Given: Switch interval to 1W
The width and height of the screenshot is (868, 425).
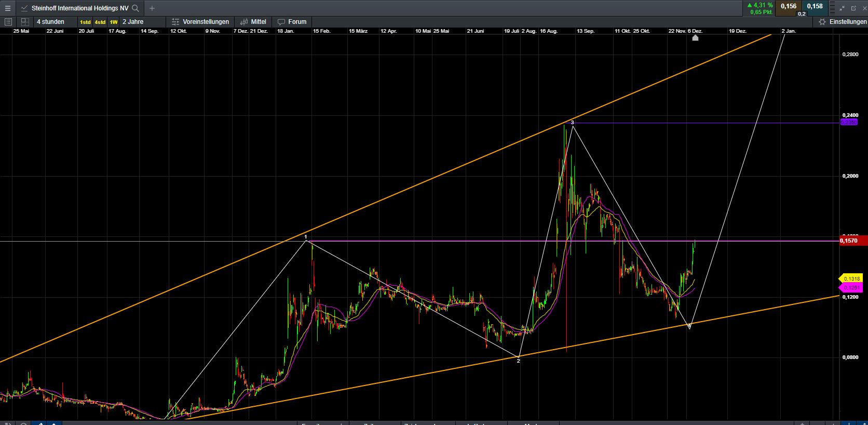Looking at the screenshot, I should point(113,22).
